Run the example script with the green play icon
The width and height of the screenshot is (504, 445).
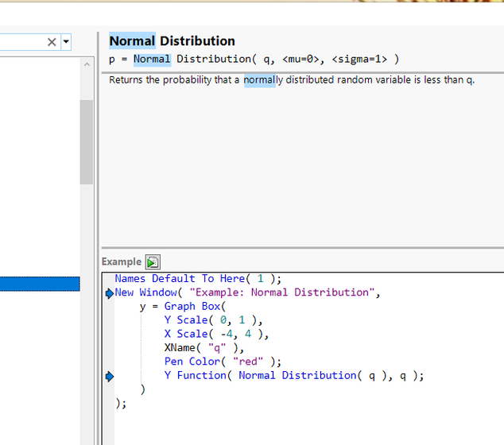[153, 262]
